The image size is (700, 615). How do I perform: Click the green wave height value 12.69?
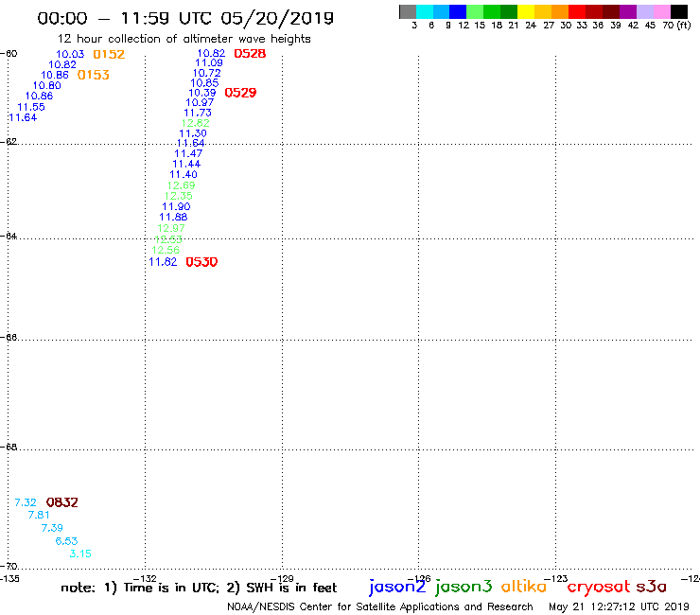point(182,185)
